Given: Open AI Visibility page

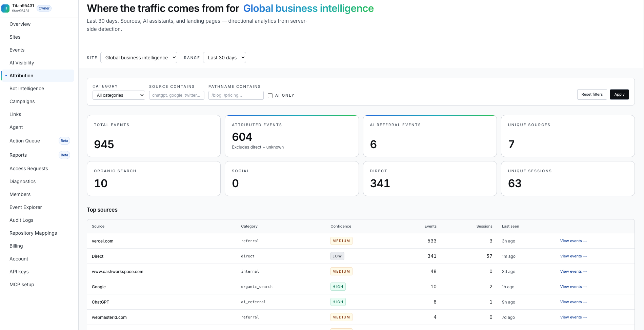Looking at the screenshot, I should pyautogui.click(x=38, y=63).
